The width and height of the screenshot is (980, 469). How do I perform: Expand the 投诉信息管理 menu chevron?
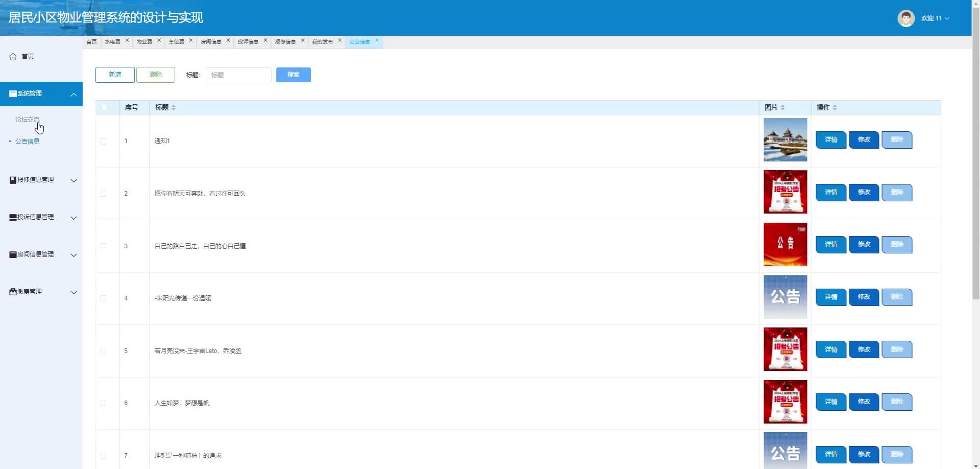[x=73, y=218]
